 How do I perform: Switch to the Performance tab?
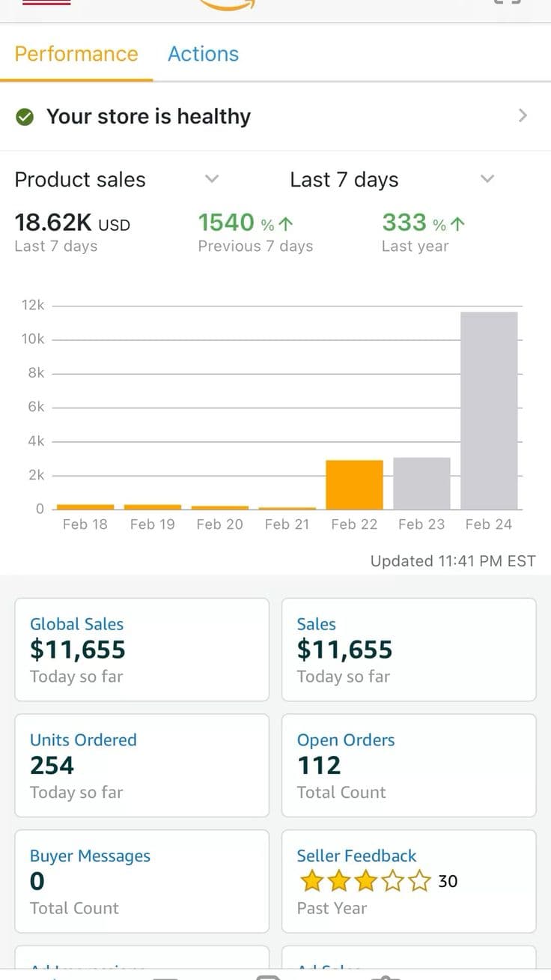click(x=76, y=54)
